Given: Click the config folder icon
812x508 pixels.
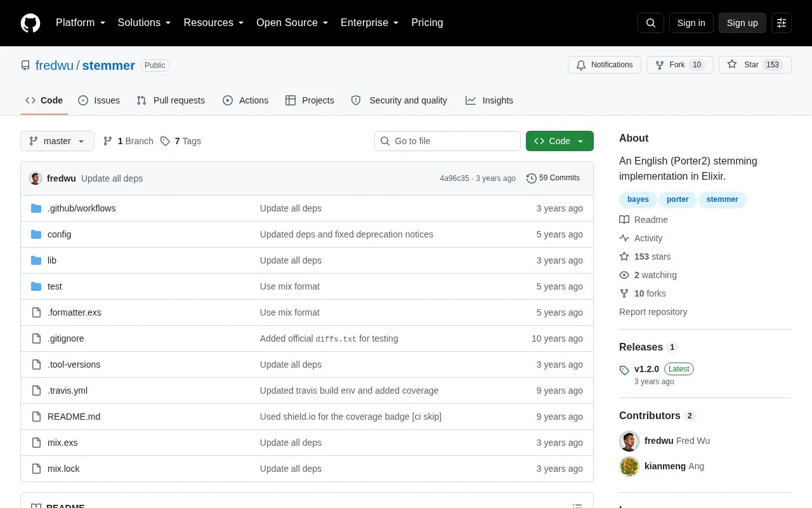Looking at the screenshot, I should point(36,234).
